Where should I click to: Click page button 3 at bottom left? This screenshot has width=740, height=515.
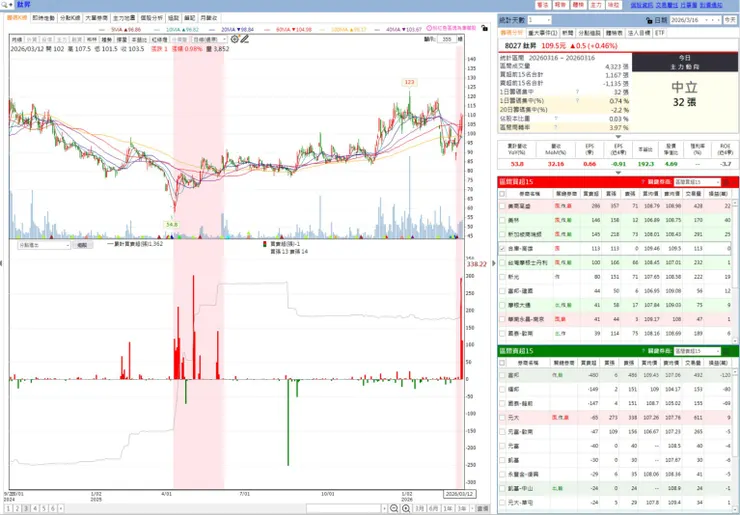(x=26, y=508)
